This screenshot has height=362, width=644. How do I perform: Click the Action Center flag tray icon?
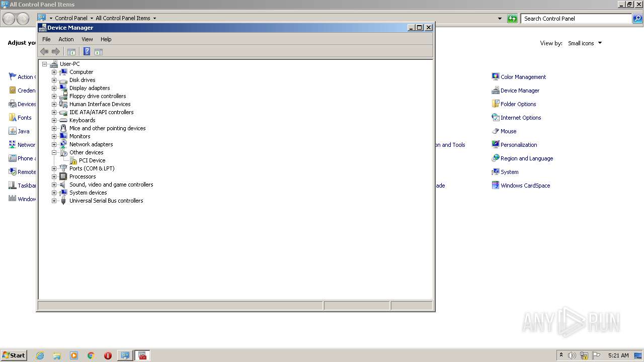[x=596, y=355]
